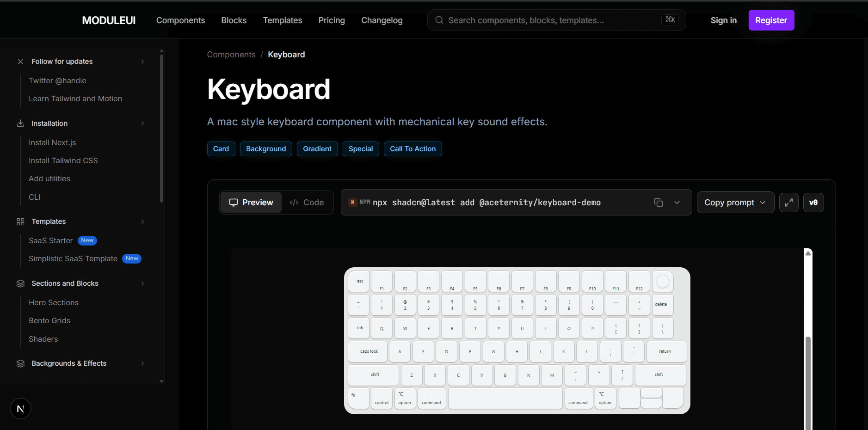Image resolution: width=868 pixels, height=430 pixels.
Task: Click the Templates grid icon
Action: click(x=20, y=221)
